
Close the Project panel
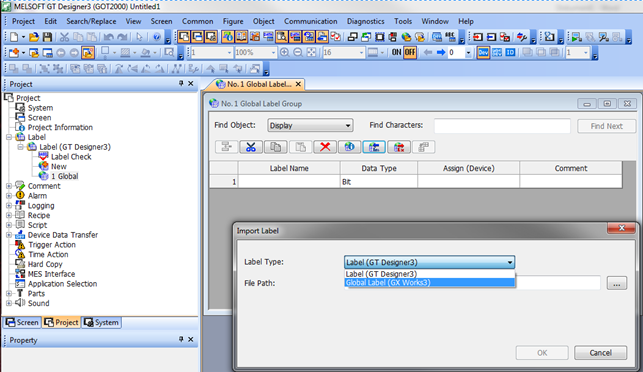(191, 83)
